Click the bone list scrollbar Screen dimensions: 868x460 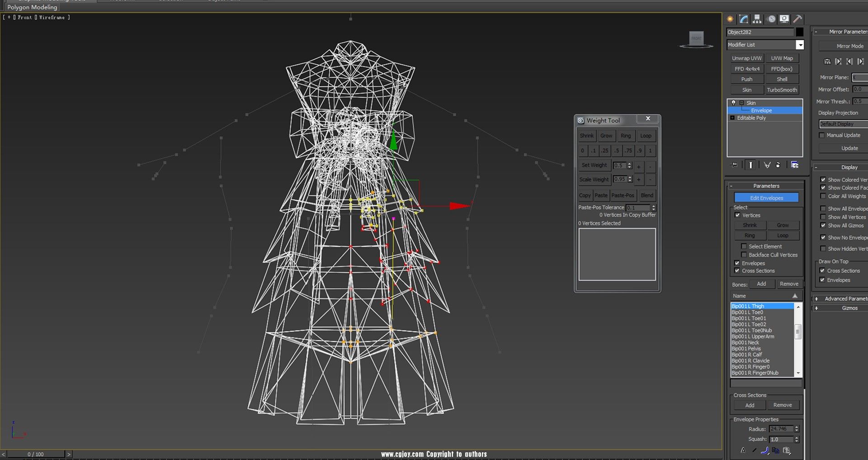coord(798,340)
